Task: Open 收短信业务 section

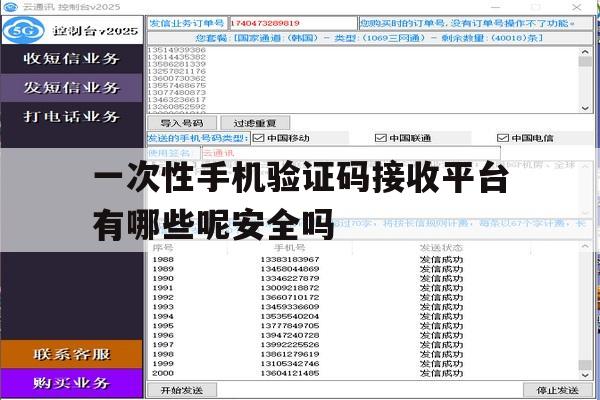Action: 72,59
